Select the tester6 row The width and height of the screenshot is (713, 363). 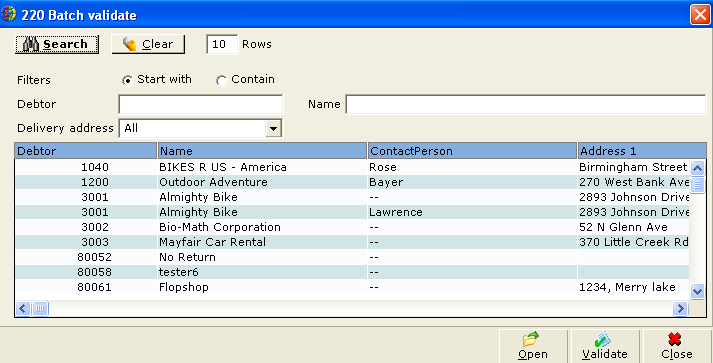click(x=352, y=272)
